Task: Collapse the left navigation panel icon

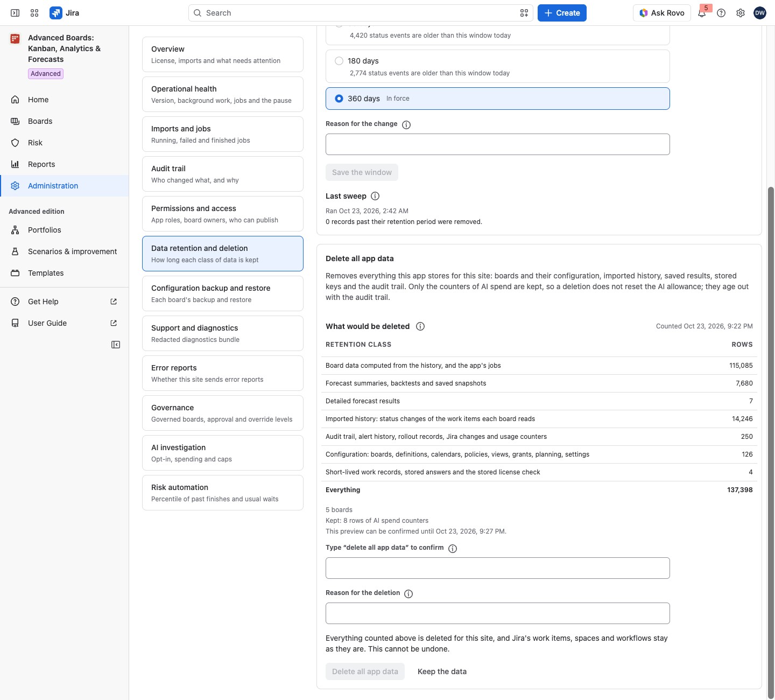Action: 116,345
